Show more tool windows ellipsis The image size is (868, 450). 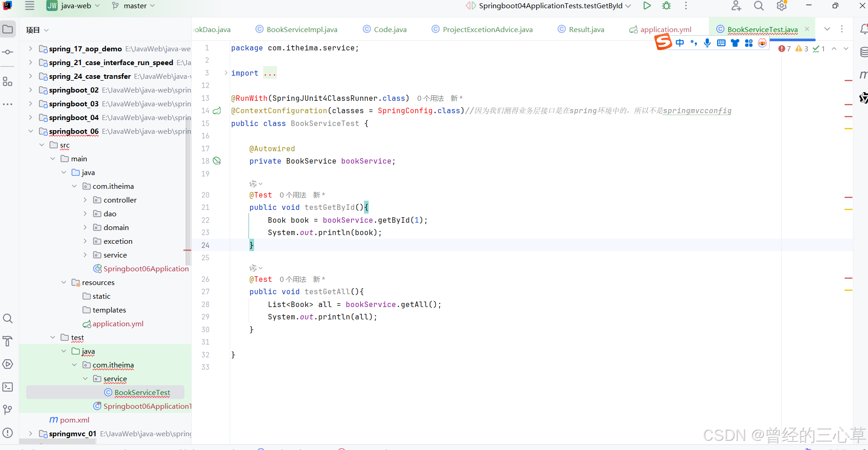pyautogui.click(x=8, y=104)
